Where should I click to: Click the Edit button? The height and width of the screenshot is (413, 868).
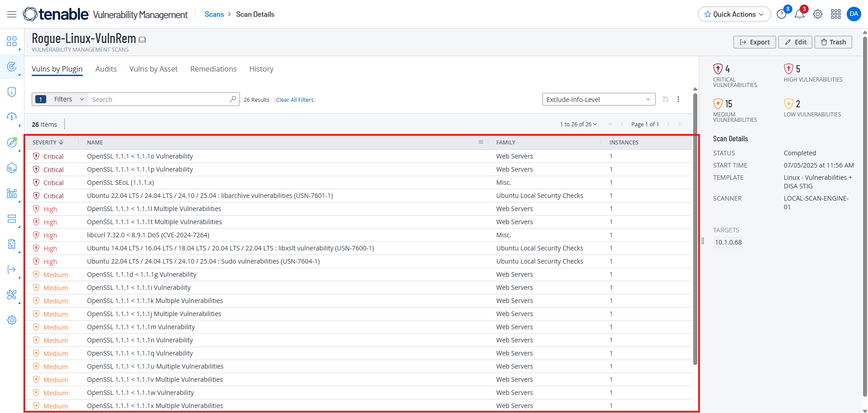pos(795,42)
